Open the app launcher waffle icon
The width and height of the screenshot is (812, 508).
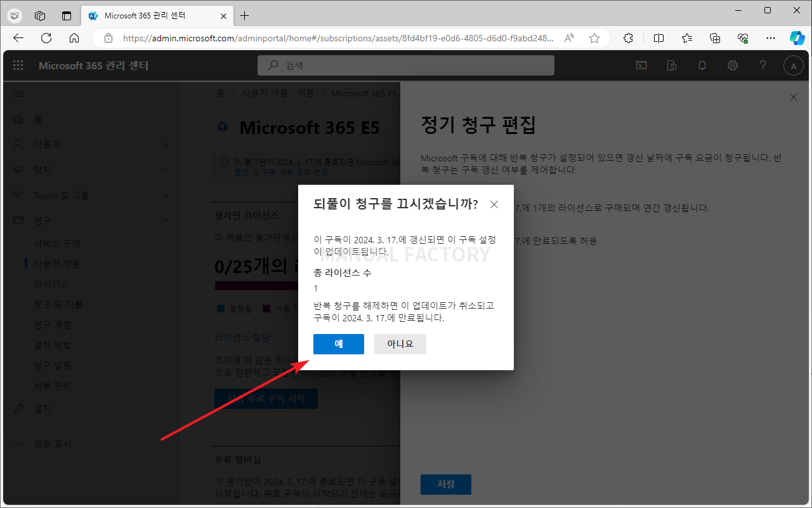[x=18, y=65]
